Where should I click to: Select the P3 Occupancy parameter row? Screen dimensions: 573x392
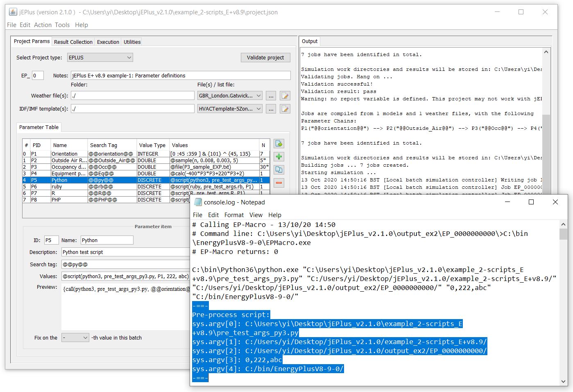(146, 167)
